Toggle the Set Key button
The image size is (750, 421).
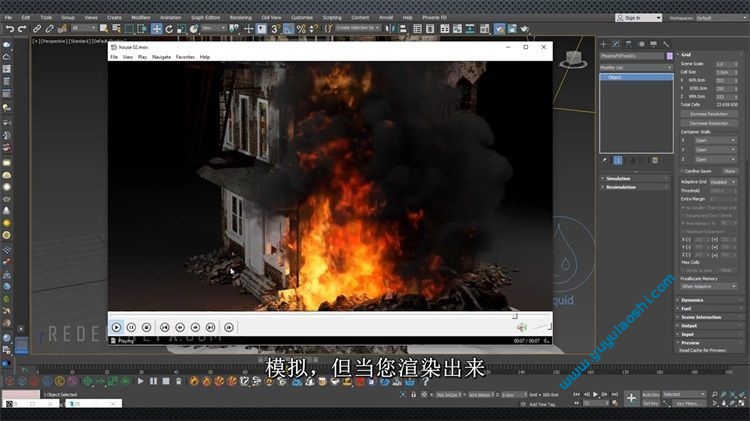tap(651, 403)
